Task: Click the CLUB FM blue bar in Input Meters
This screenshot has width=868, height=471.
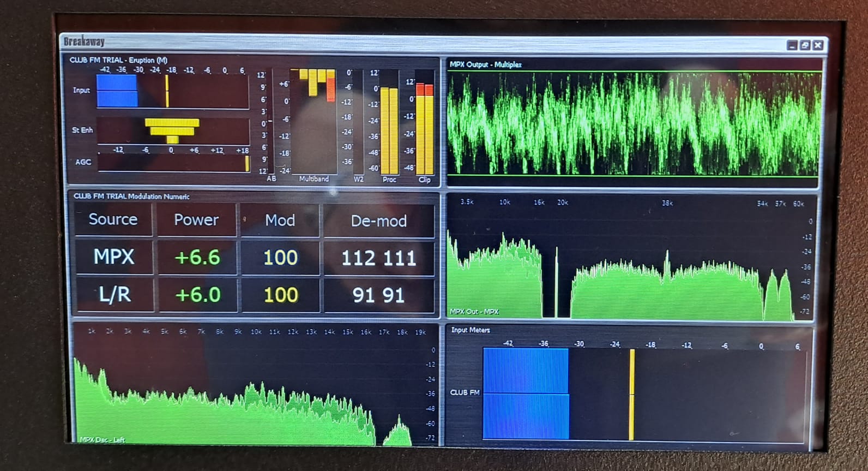Action: (526, 393)
